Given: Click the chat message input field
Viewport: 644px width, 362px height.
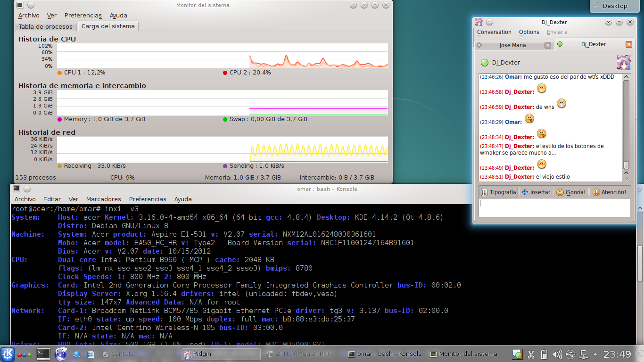Looking at the screenshot, I should pos(554,208).
